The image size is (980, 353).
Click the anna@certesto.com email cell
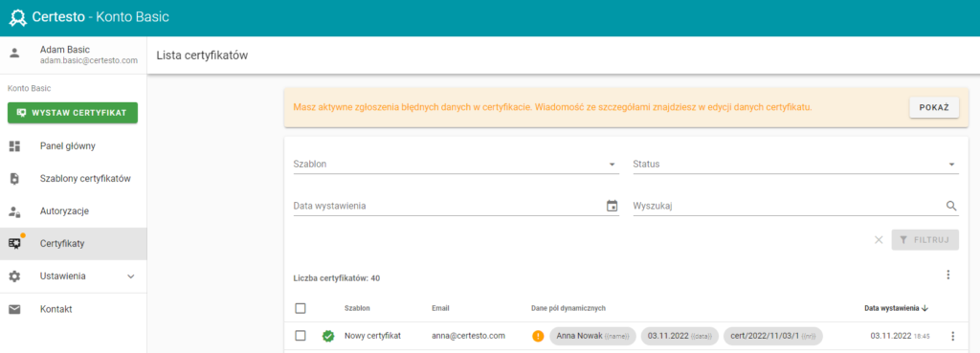point(468,336)
